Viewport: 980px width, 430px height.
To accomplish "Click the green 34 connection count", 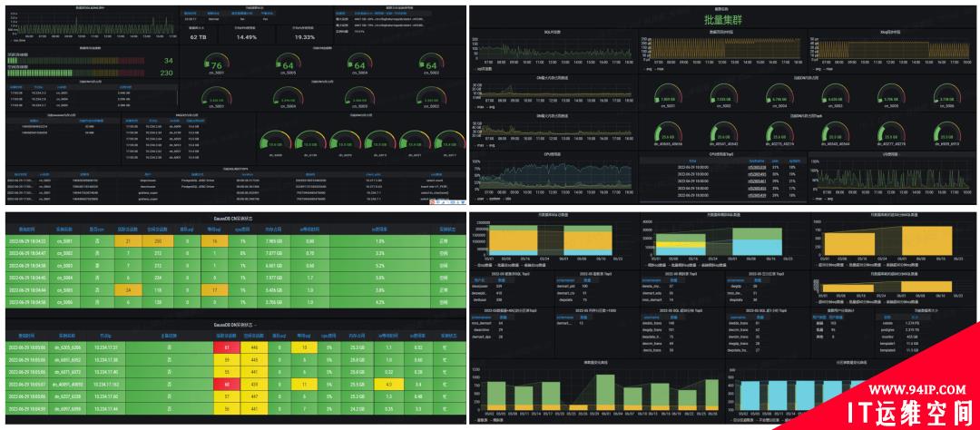I will (168, 61).
